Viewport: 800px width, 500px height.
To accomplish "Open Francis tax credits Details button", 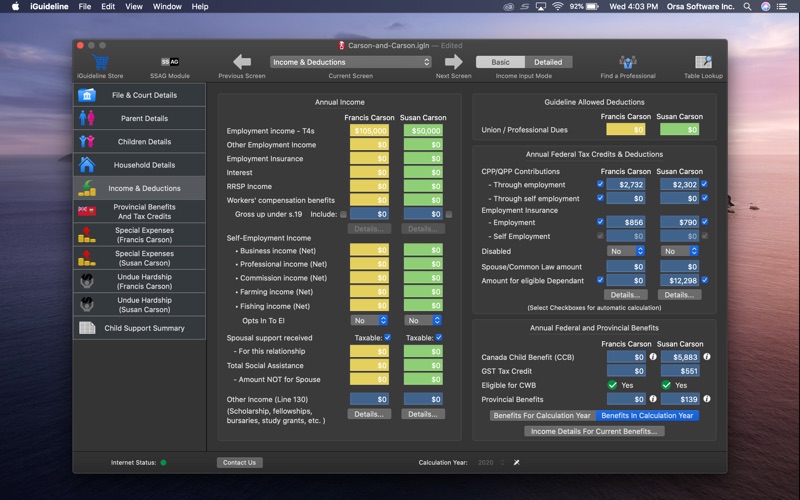I will [x=626, y=295].
